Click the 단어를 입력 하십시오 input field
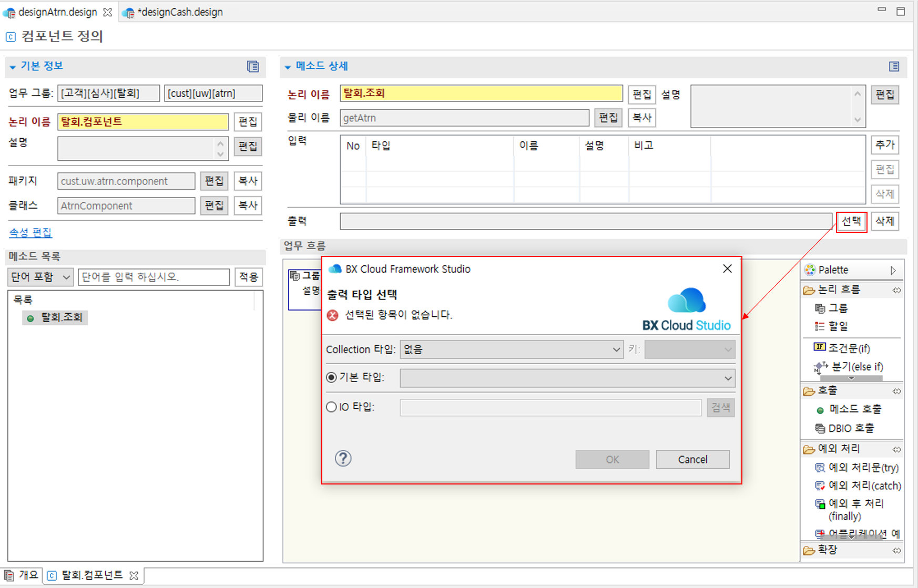918x588 pixels. pos(153,276)
